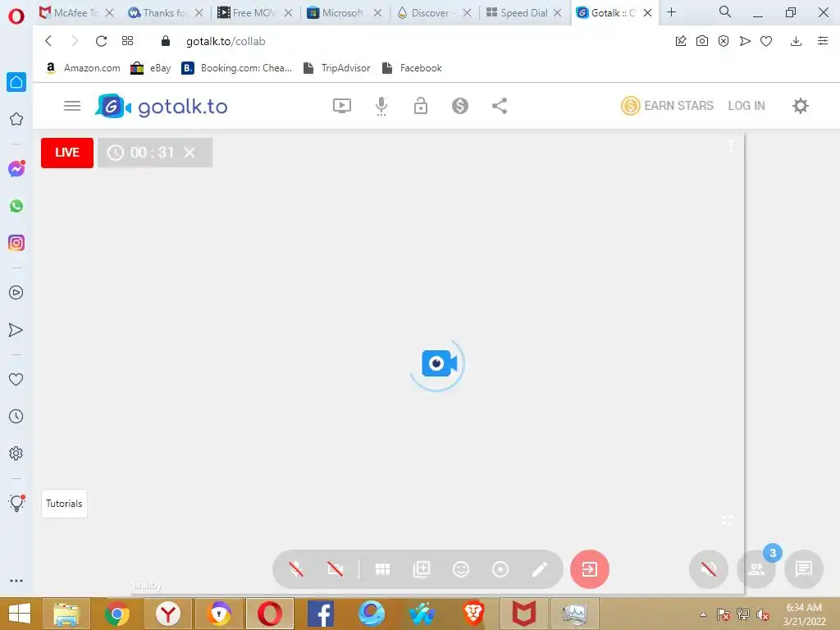Open the Speed Dial grid button
Viewport: 840px width, 630px height.
click(127, 41)
